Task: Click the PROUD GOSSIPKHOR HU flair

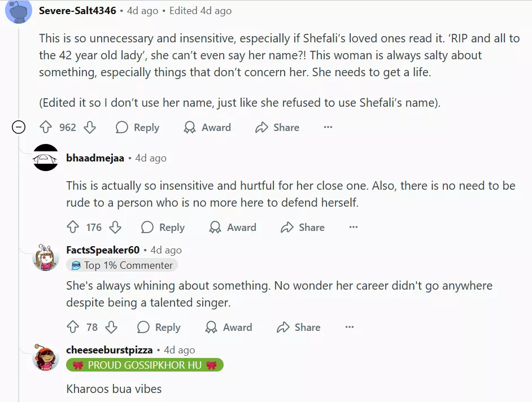Action: coord(145,365)
